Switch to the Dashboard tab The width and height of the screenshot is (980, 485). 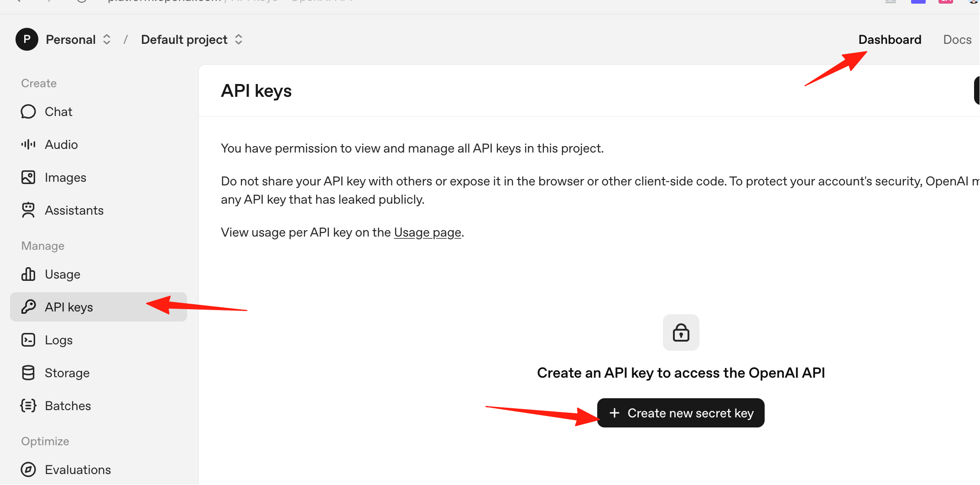pos(890,40)
